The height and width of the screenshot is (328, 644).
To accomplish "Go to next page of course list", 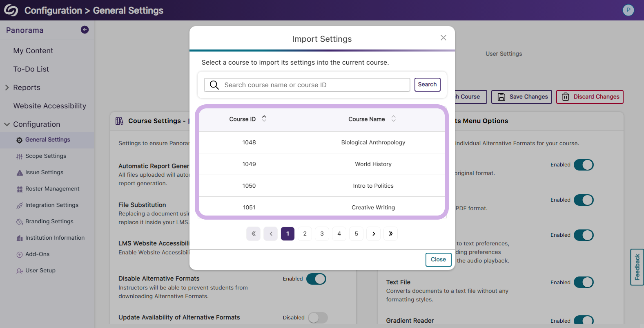I will (x=373, y=234).
